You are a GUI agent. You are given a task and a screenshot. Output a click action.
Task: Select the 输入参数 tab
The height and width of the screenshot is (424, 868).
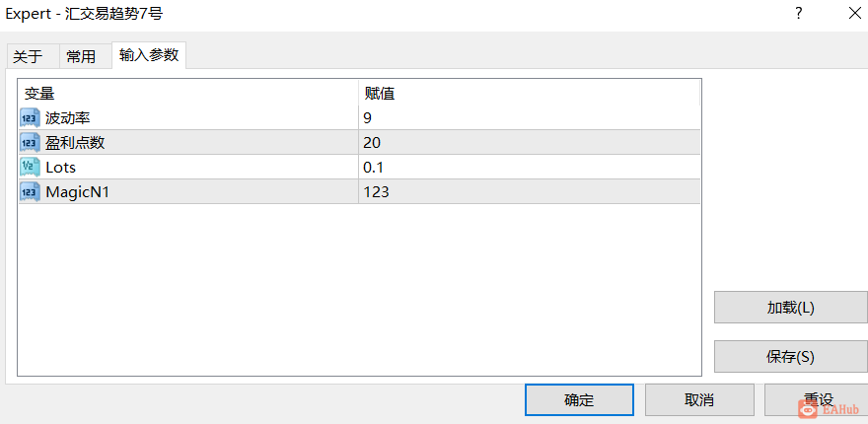point(149,55)
